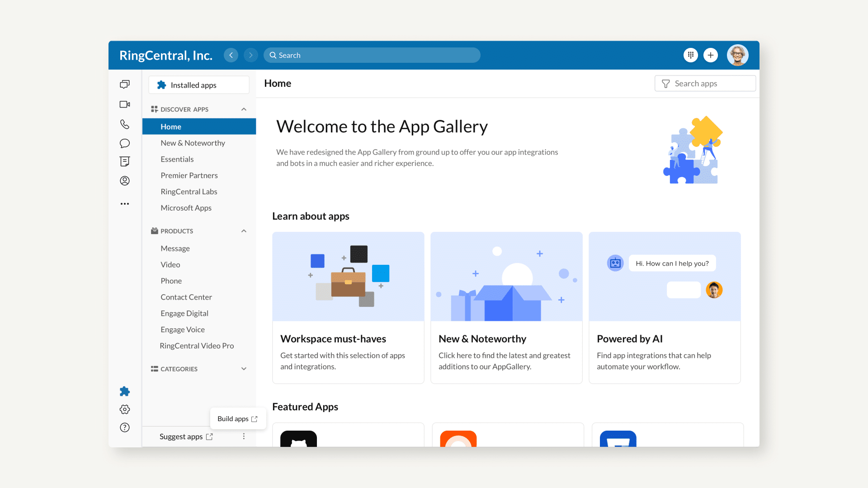
Task: Collapse the Discover Apps section
Action: [x=244, y=109]
